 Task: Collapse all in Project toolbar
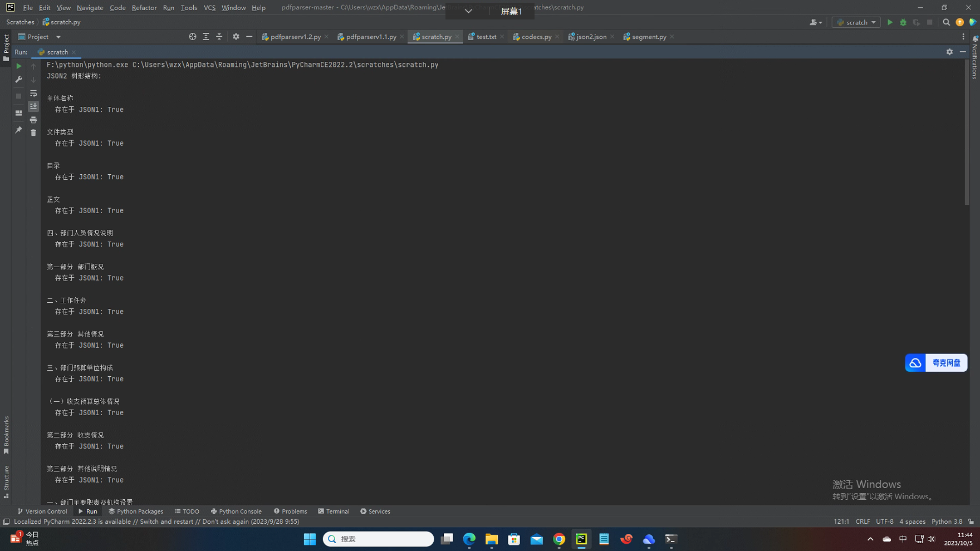tap(219, 37)
